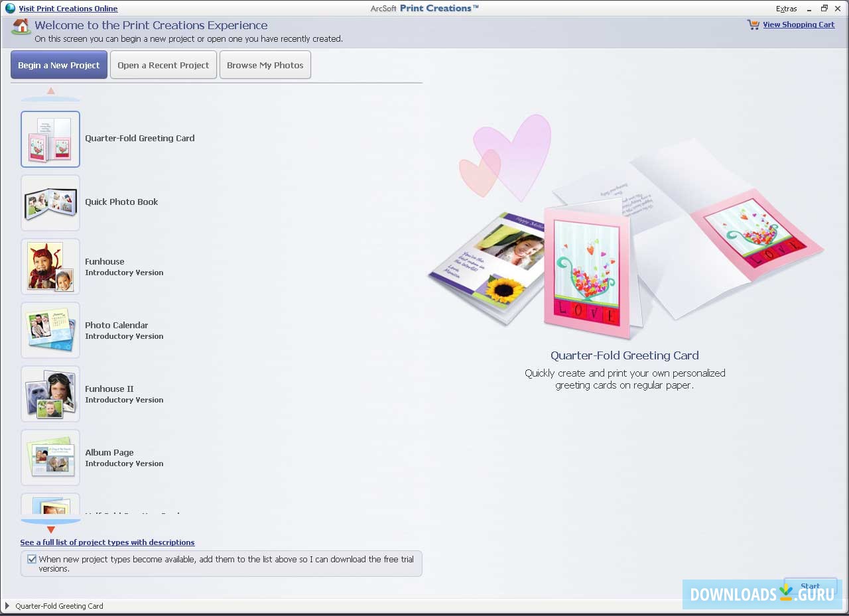Open the Quick Photo Book project icon
Viewport: 849px width, 616px height.
click(x=50, y=203)
